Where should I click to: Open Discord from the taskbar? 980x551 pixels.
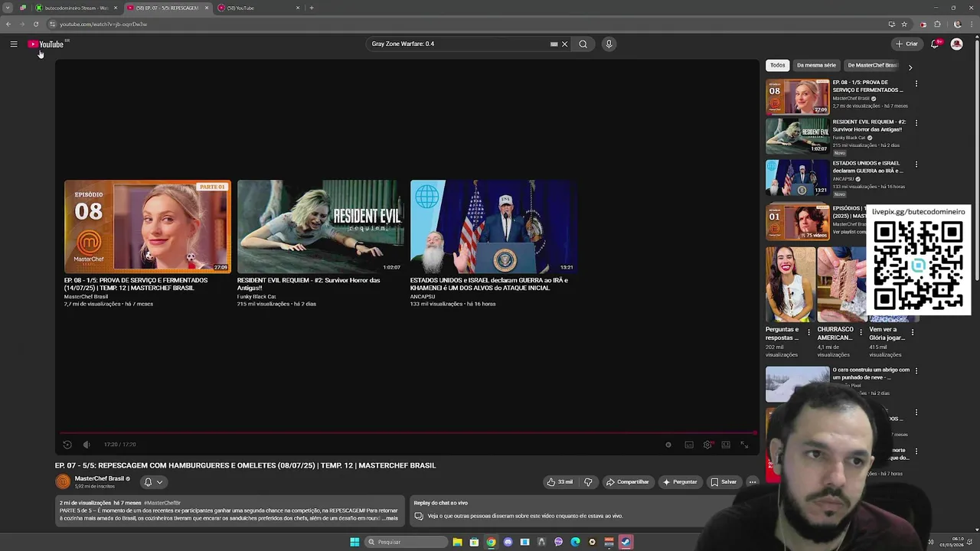click(x=508, y=542)
